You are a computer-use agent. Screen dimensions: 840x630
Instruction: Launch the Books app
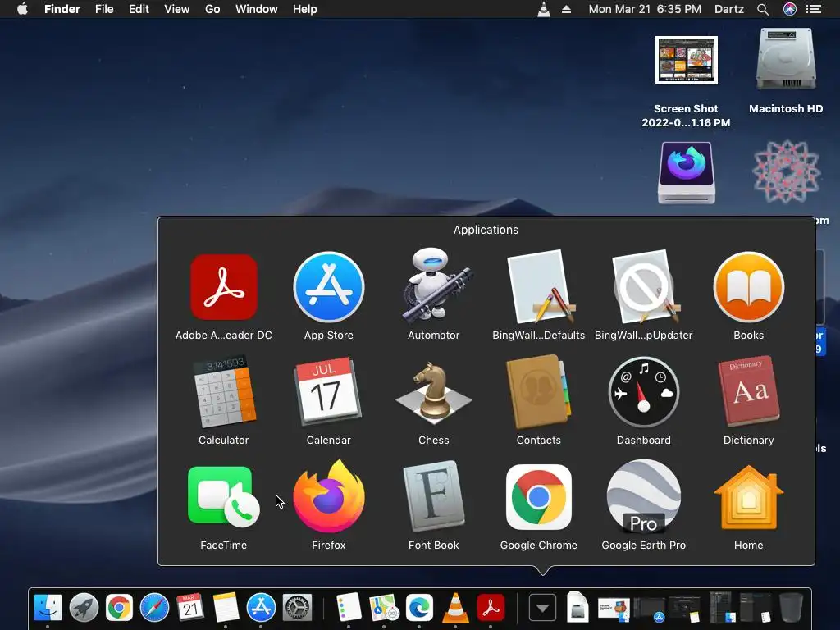[x=748, y=286]
